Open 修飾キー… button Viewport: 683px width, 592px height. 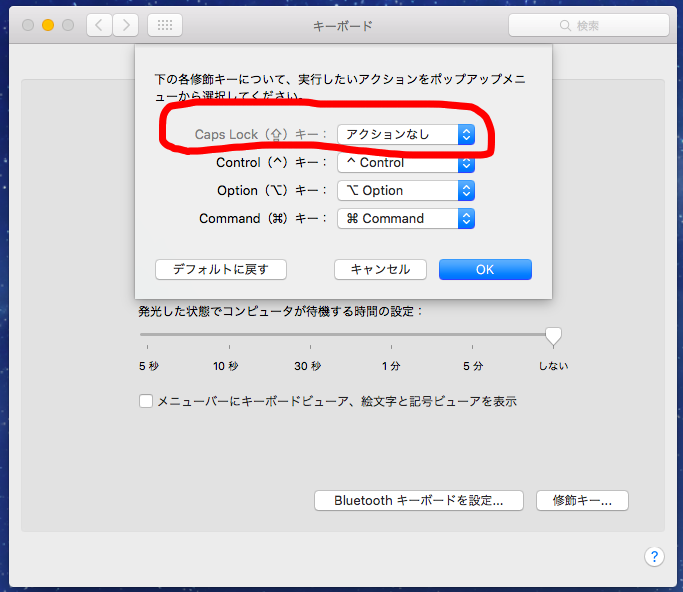582,500
